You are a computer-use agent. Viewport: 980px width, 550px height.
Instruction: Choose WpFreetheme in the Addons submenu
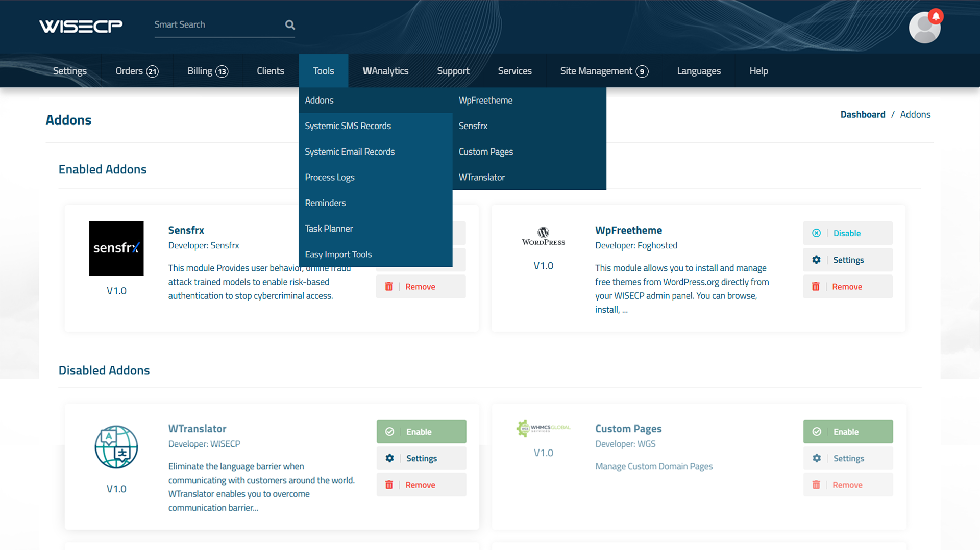[529, 101]
